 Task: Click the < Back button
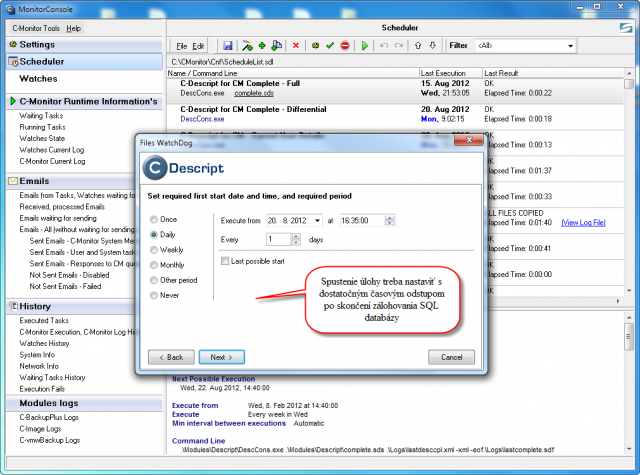point(171,357)
